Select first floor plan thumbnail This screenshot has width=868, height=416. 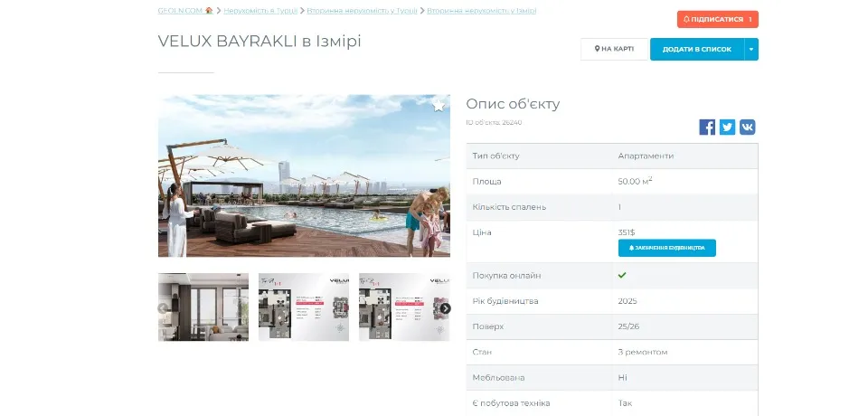point(304,307)
